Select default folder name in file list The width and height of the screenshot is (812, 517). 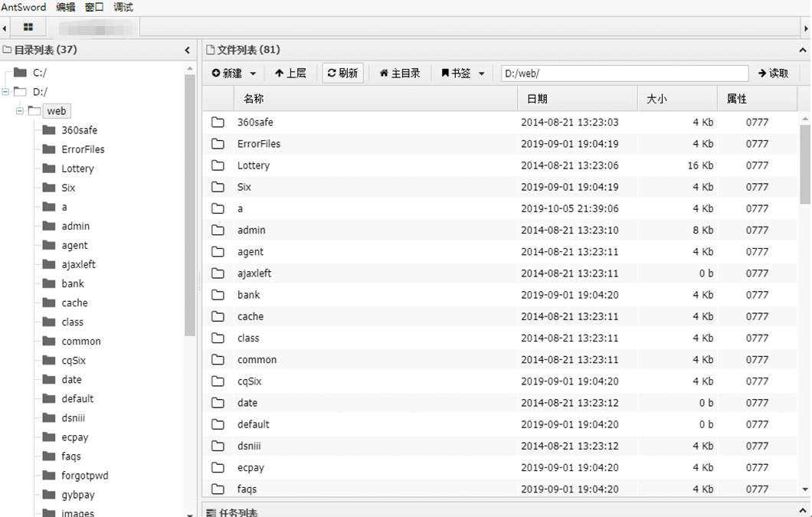pos(254,424)
